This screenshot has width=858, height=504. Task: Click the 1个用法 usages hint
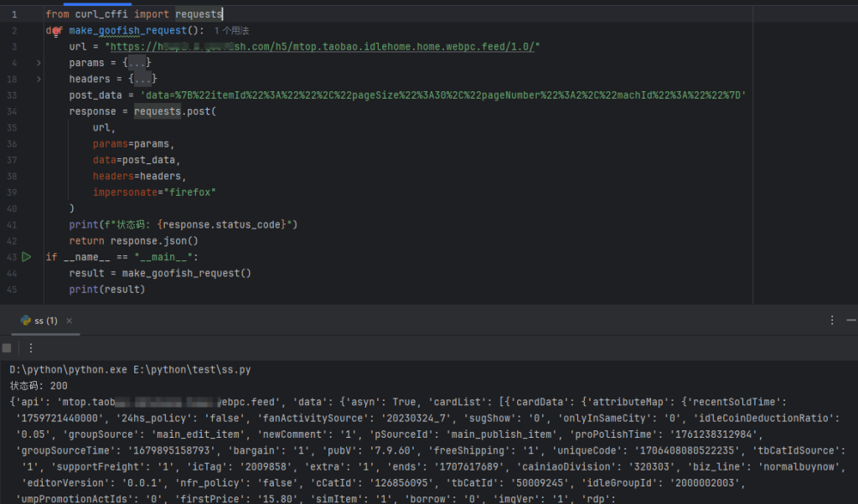232,31
